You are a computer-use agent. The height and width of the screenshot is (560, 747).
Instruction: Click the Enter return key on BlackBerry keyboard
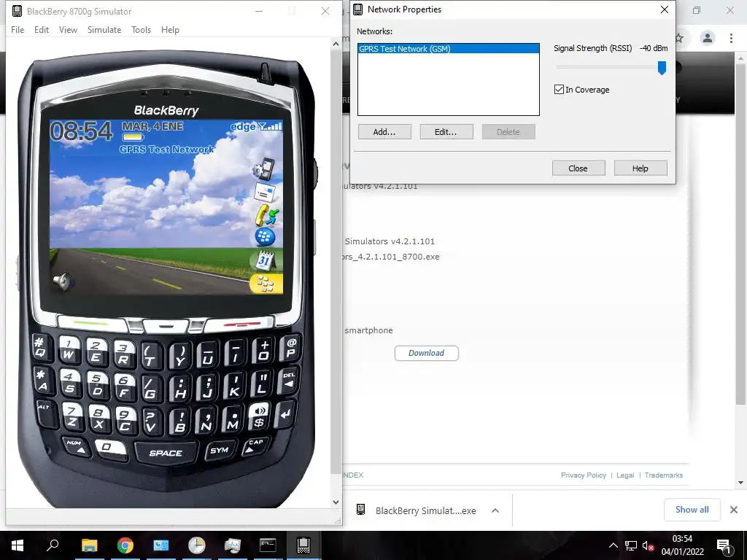pyautogui.click(x=286, y=414)
